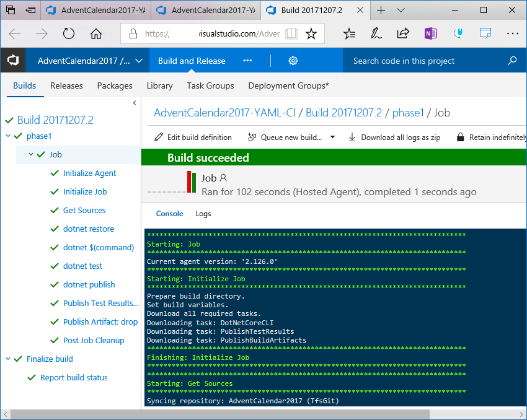
Task: Click the user icon next to Job heading
Action: coord(223,178)
